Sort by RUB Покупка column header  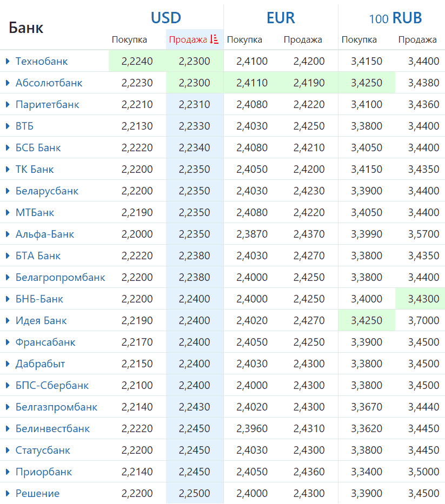[359, 39]
